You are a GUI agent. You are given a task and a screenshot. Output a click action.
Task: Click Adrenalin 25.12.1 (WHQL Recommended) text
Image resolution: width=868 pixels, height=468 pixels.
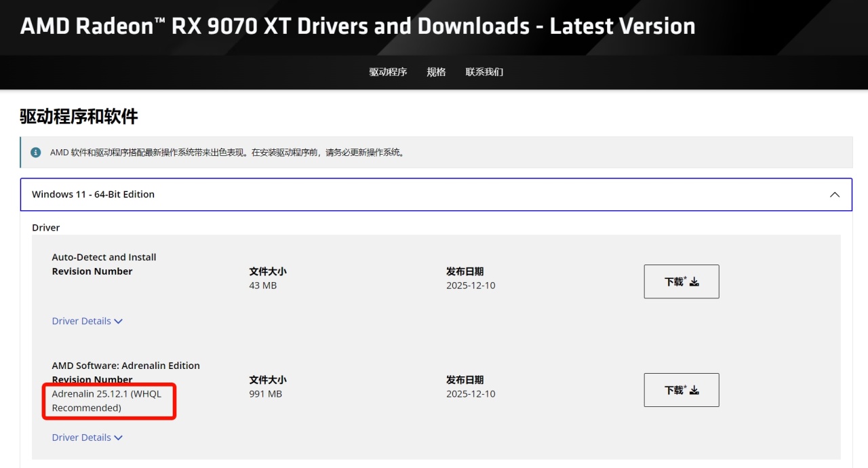[x=106, y=401]
